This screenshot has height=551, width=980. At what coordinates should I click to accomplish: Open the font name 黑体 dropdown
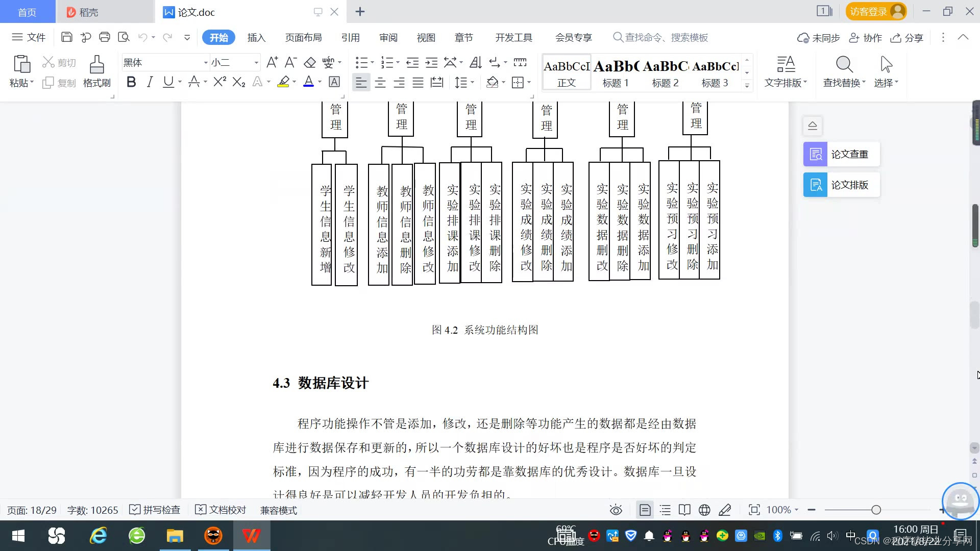click(206, 63)
